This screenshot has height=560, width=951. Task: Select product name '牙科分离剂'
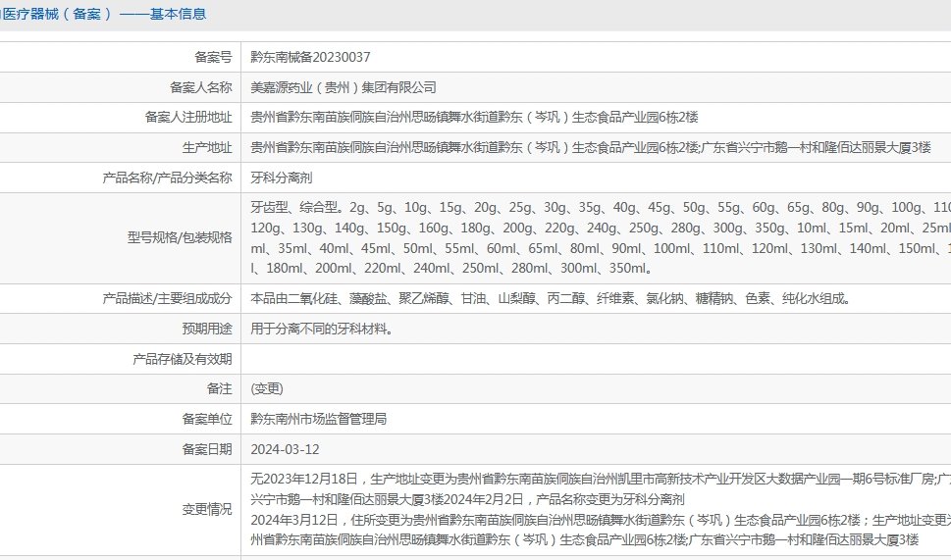282,178
